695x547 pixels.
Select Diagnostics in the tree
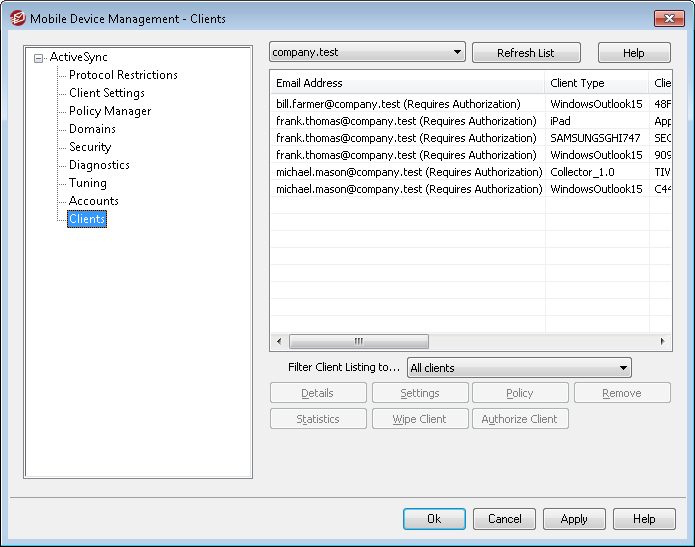click(99, 165)
